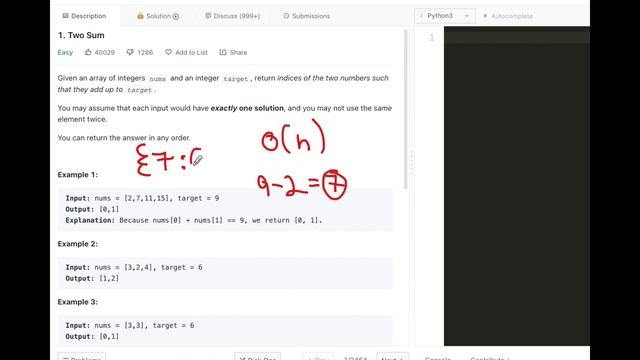Open the Console panel
This screenshot has width=640, height=360.
click(x=438, y=357)
